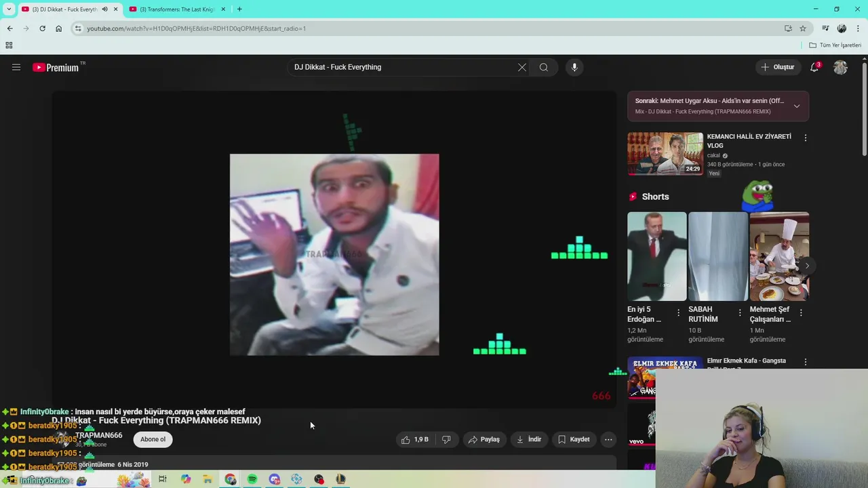This screenshot has height=488, width=868.
Task: Go back in browser history
Action: 9,28
